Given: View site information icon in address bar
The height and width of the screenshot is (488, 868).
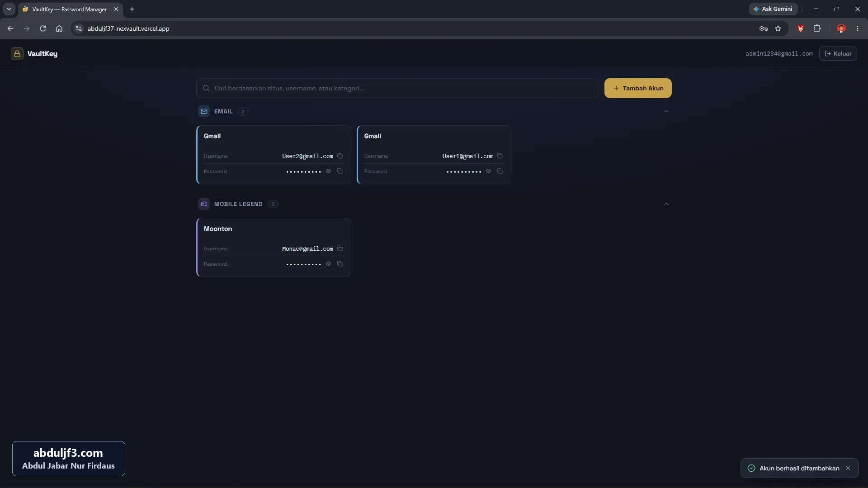Looking at the screenshot, I should pos(79,28).
